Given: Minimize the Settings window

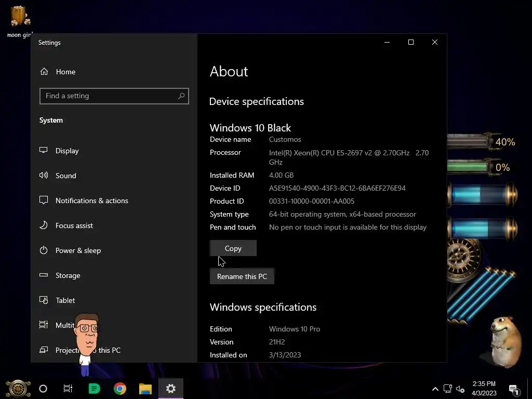Looking at the screenshot, I should (387, 42).
